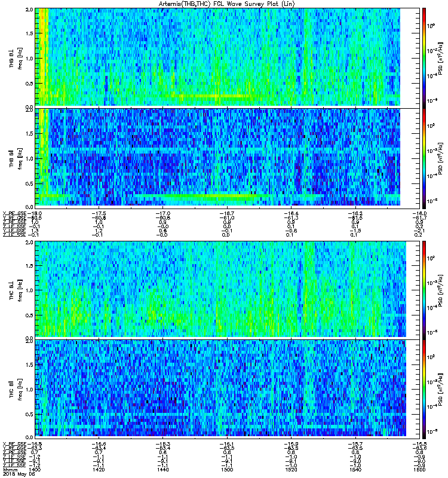Click the 'hhmm' time-axis label
The height and width of the screenshot is (478, 448).
(10, 470)
